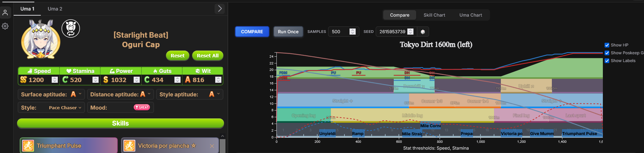This screenshot has width=644, height=153.
Task: Click the skills list scrollbar up arrow
Action: click(x=222, y=136)
